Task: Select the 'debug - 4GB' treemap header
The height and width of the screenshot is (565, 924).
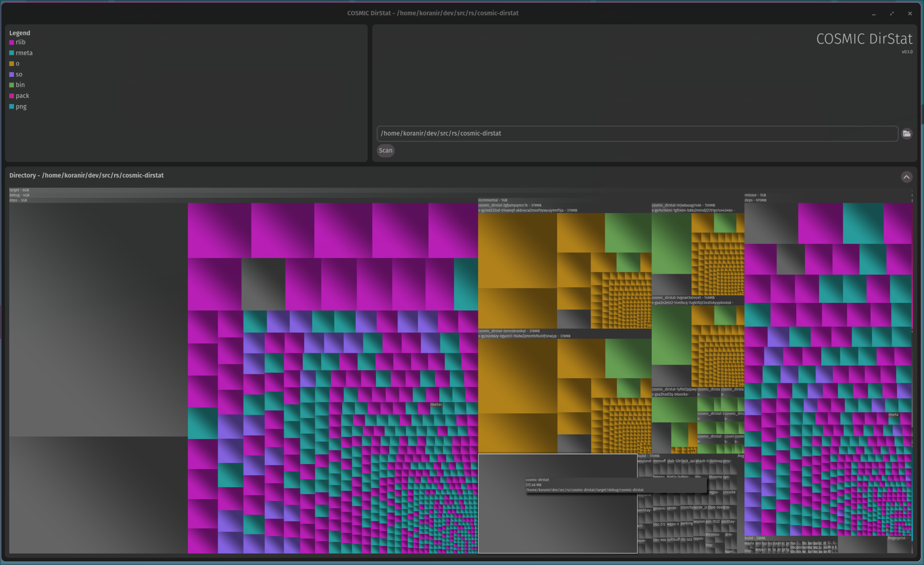Action: click(x=19, y=195)
